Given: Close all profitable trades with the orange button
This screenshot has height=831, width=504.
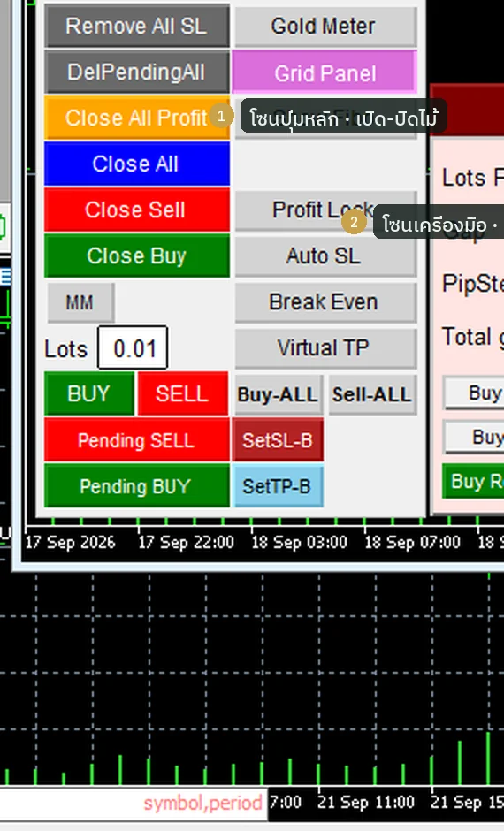Looking at the screenshot, I should click(x=137, y=118).
